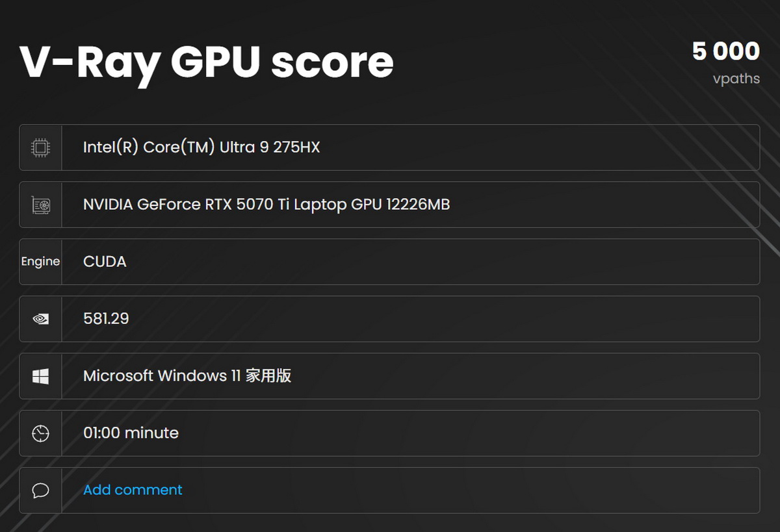
Task: Click the clock timer icon
Action: (40, 433)
